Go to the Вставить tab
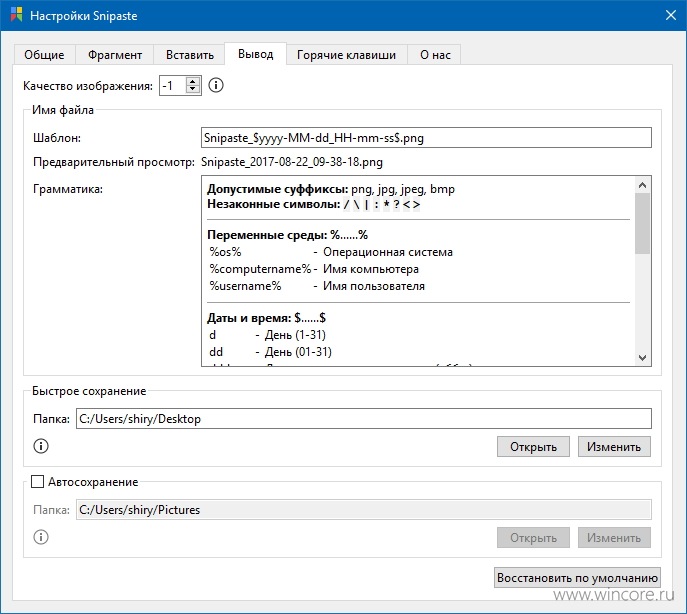 pos(190,55)
